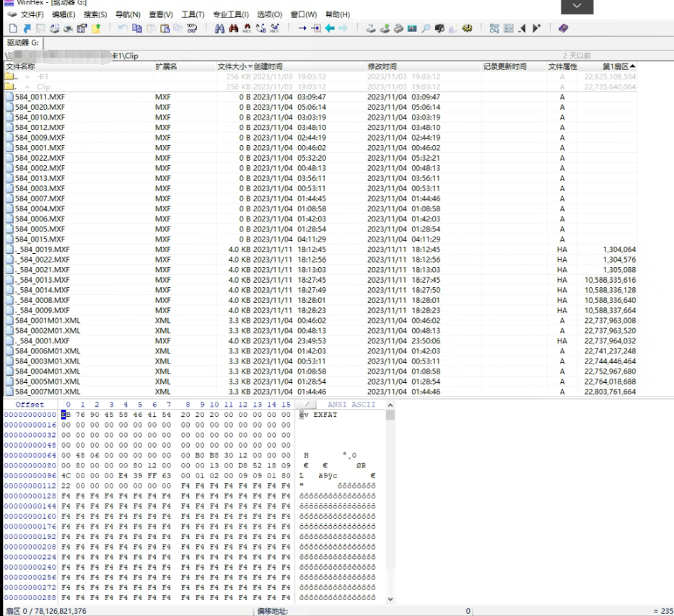Sort by 修改时间 column header
This screenshot has width=674, height=616.
(x=424, y=66)
